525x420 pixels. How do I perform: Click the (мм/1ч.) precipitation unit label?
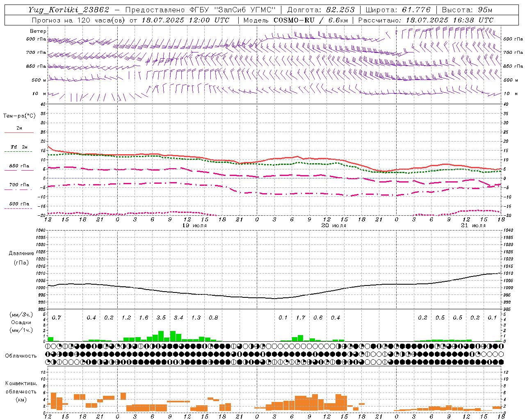pyautogui.click(x=21, y=331)
